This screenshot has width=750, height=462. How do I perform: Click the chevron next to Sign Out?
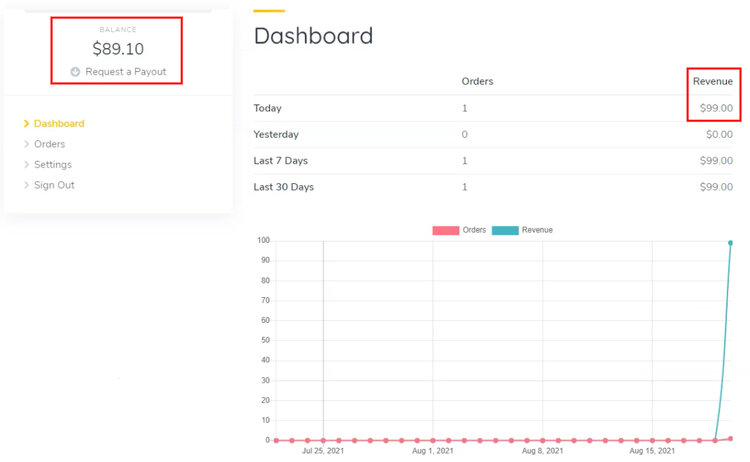(x=26, y=185)
